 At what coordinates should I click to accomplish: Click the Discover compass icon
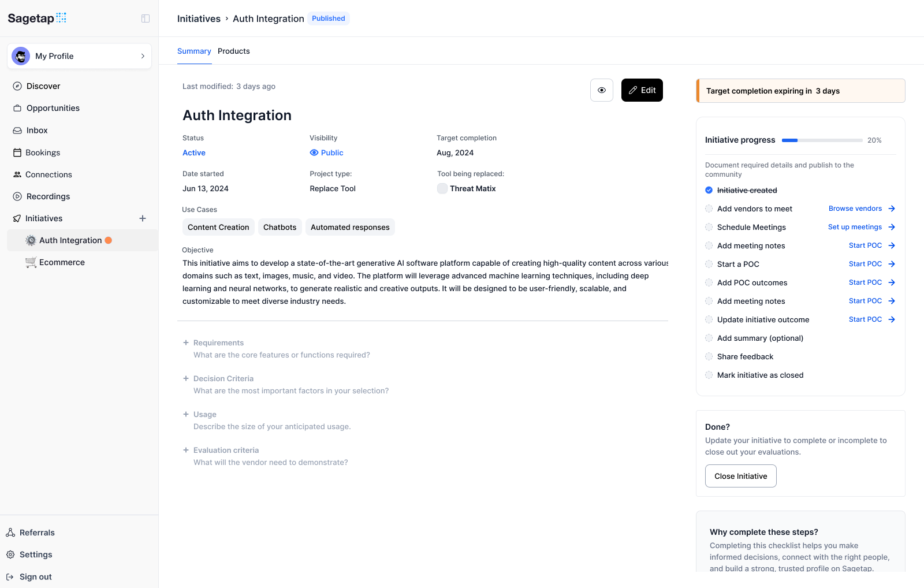click(17, 86)
